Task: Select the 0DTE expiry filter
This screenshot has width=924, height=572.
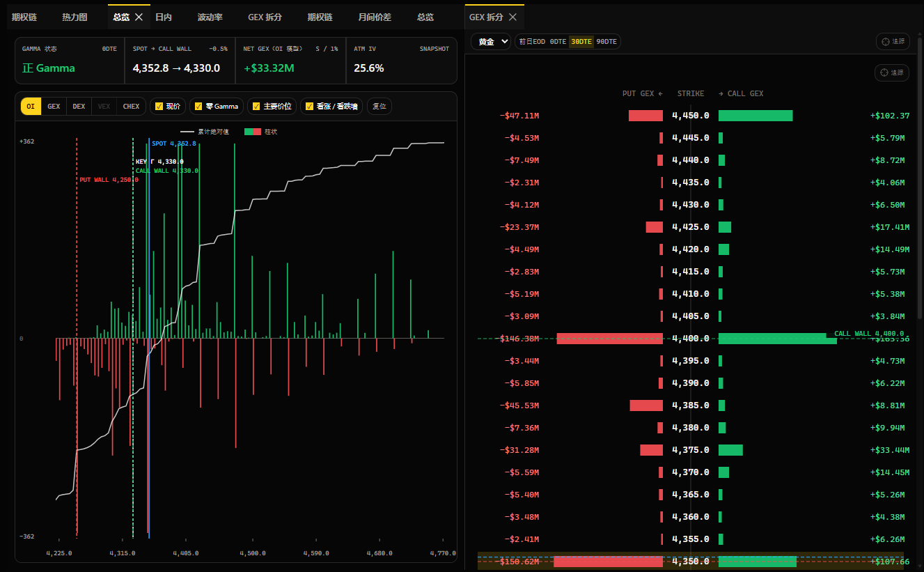Action: click(x=558, y=42)
